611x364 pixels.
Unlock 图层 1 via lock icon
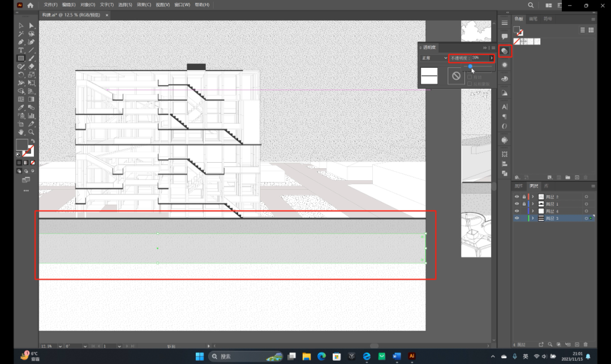[524, 203]
